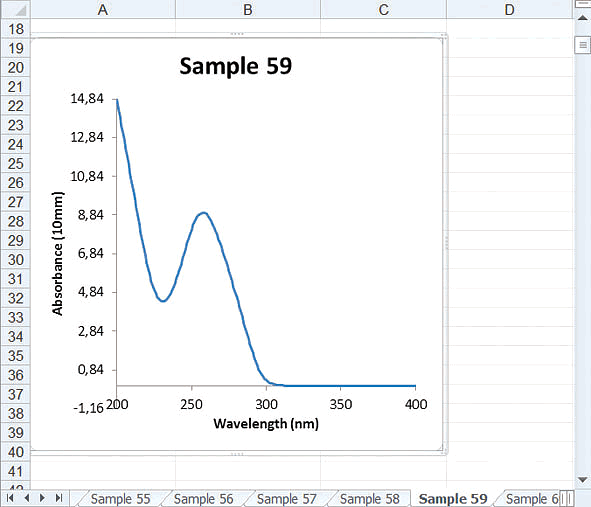Switch to Sample 57 sheet tab
The image size is (591, 507).
pos(286,499)
